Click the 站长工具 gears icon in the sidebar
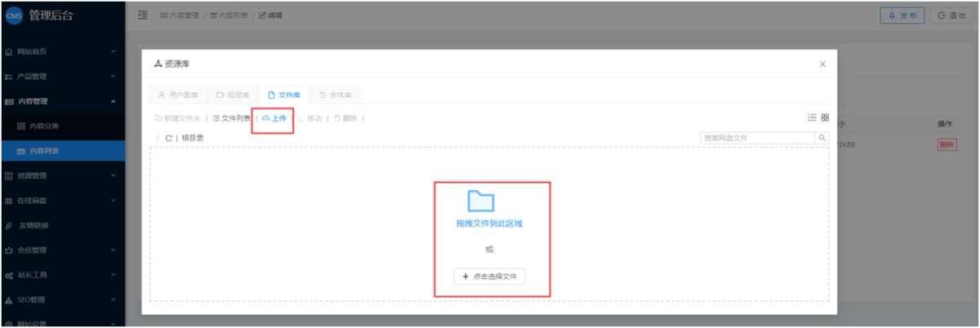This screenshot has width=980, height=328. point(9,275)
